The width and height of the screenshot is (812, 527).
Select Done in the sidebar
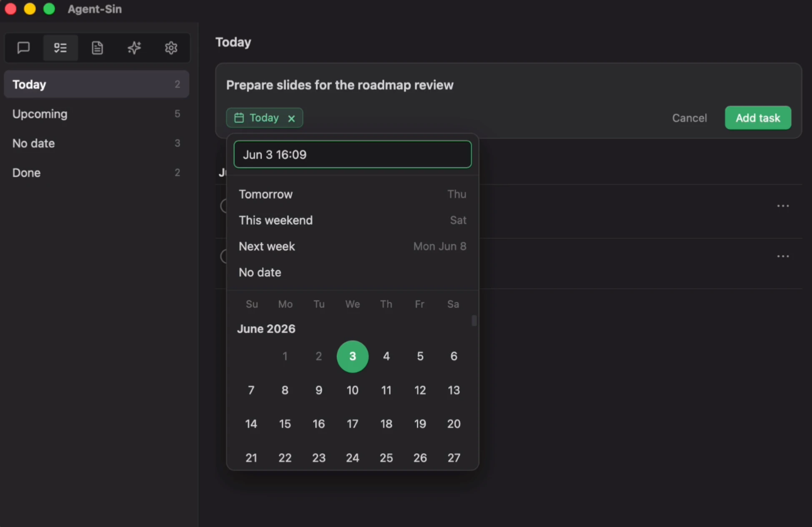(96, 173)
